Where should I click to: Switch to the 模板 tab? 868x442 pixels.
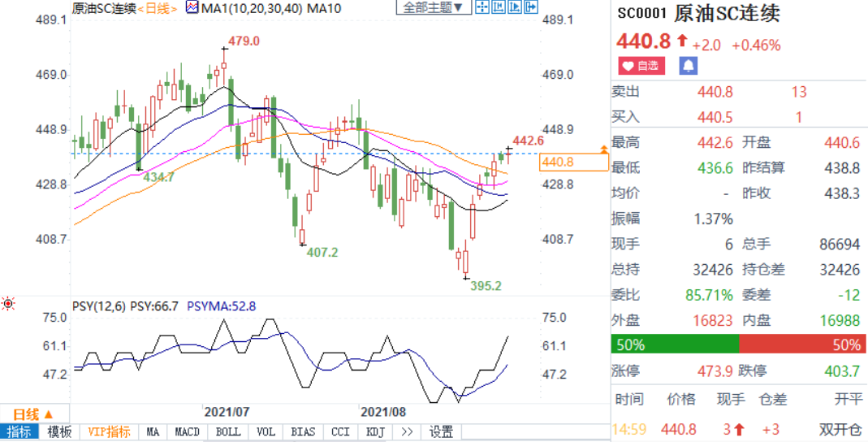click(59, 432)
